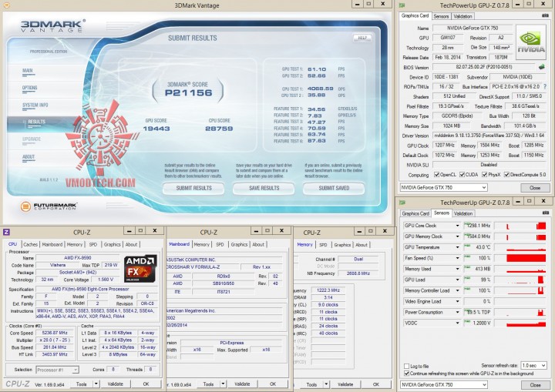Select SYSTEM INFO in 3DMark sidebar
This screenshot has height=392, width=555.
pos(35,105)
